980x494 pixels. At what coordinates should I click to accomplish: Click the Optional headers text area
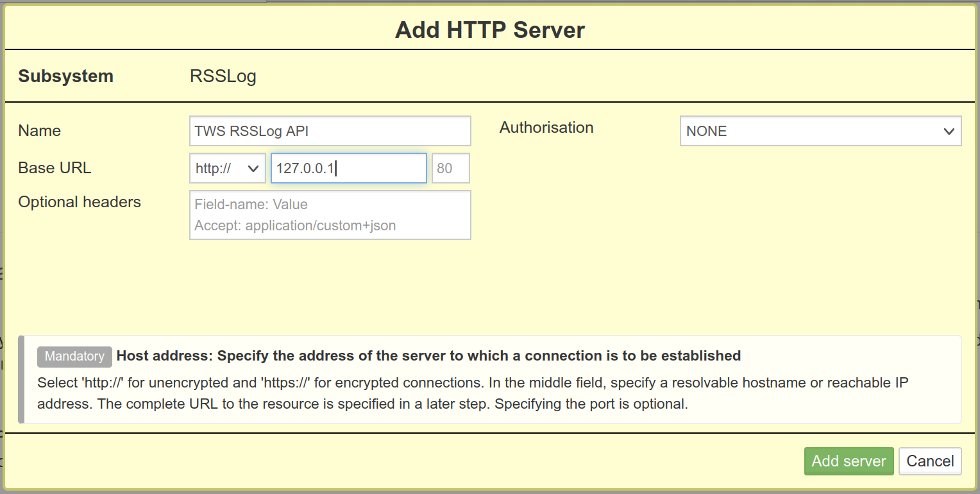pyautogui.click(x=330, y=215)
